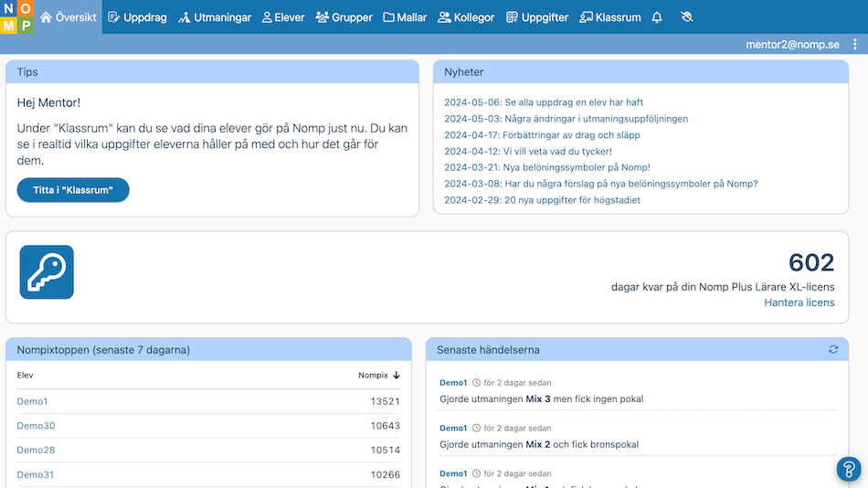Viewport: 868px width, 488px height.
Task: Open the three-dot account menu
Action: (x=855, y=44)
